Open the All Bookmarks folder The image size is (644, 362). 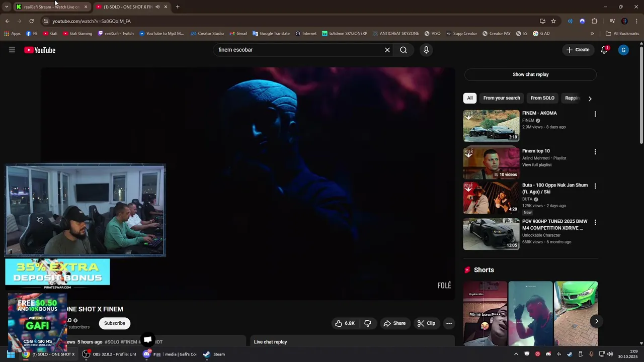(622, 34)
